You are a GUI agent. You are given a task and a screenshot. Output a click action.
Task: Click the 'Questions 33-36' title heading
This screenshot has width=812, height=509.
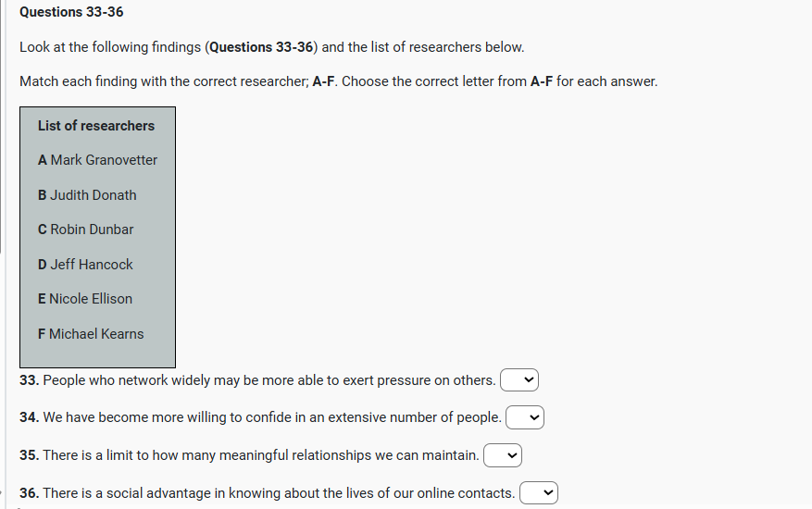[71, 12]
